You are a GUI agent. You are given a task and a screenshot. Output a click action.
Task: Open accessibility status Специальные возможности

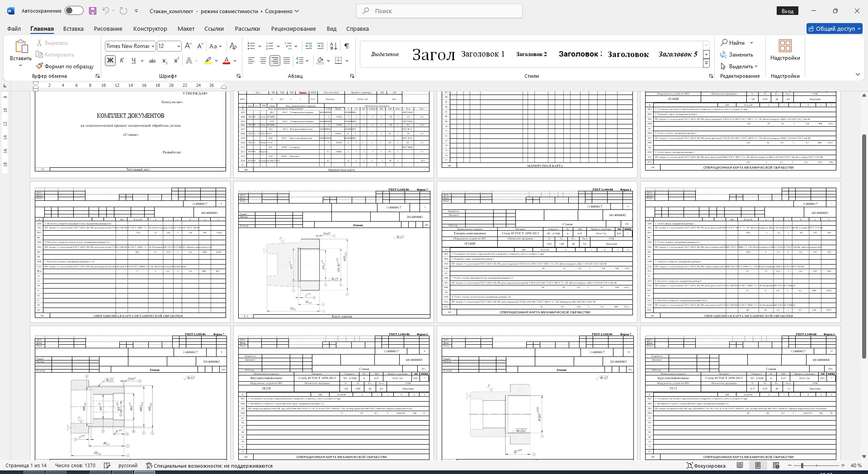(209, 465)
